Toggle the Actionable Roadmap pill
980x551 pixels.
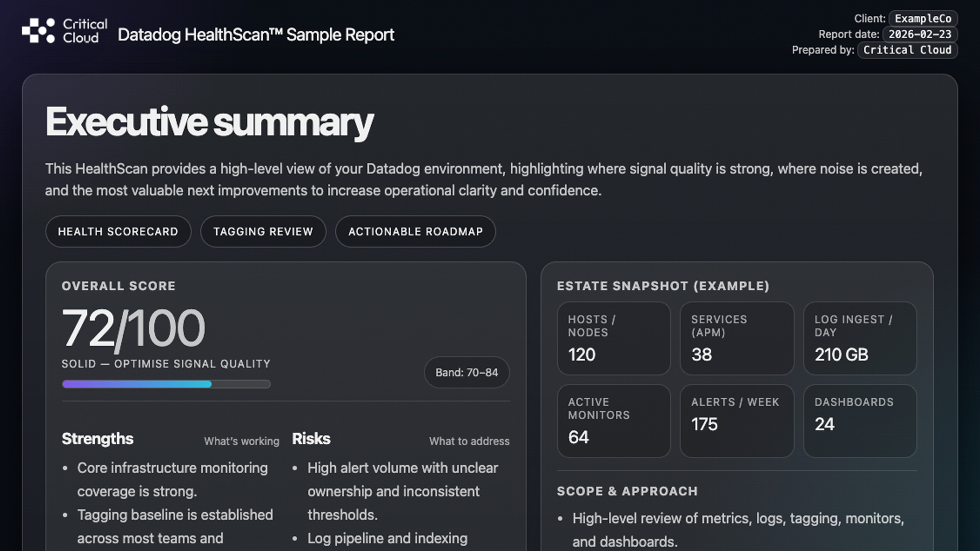coord(415,231)
